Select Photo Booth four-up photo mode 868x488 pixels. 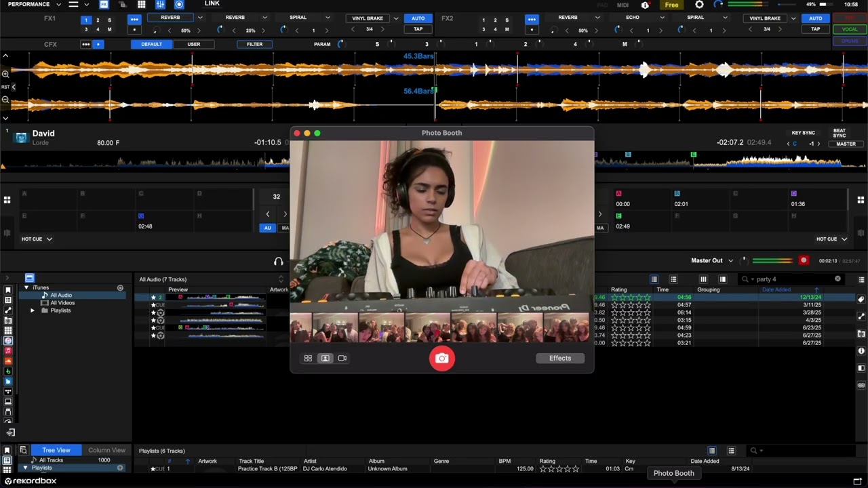click(308, 358)
